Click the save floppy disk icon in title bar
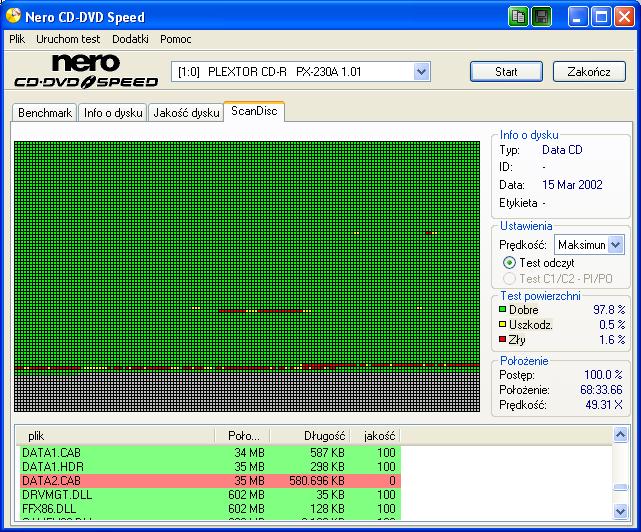The height and width of the screenshot is (532, 641). click(541, 17)
